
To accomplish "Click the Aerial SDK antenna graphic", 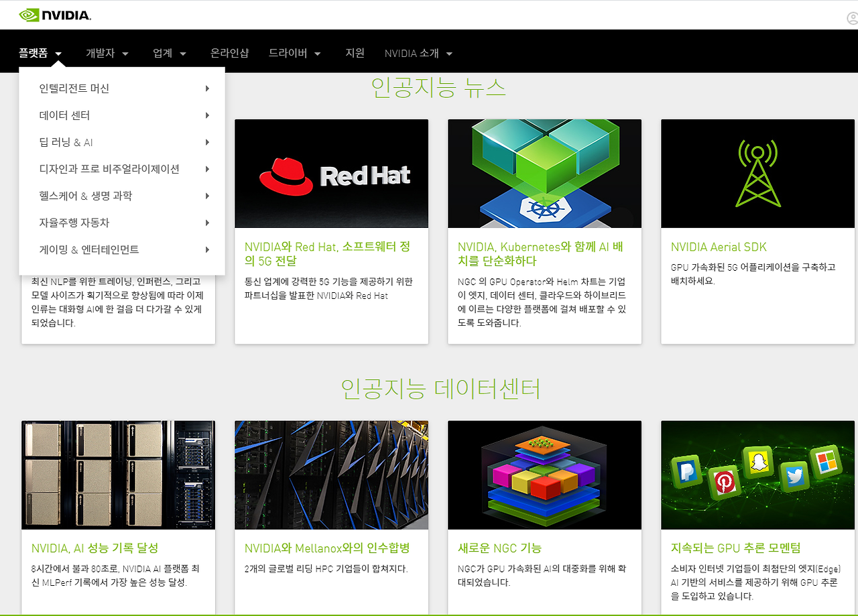I will click(757, 173).
